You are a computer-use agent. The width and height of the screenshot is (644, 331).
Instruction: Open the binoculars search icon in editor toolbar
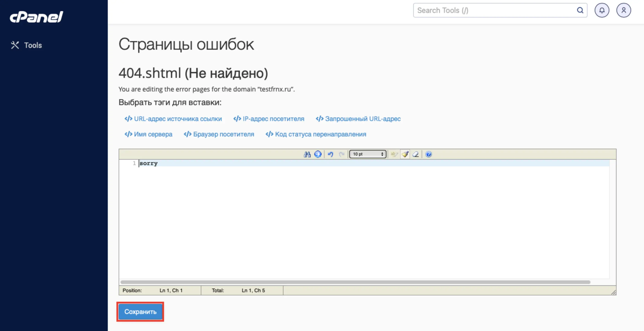(x=307, y=154)
